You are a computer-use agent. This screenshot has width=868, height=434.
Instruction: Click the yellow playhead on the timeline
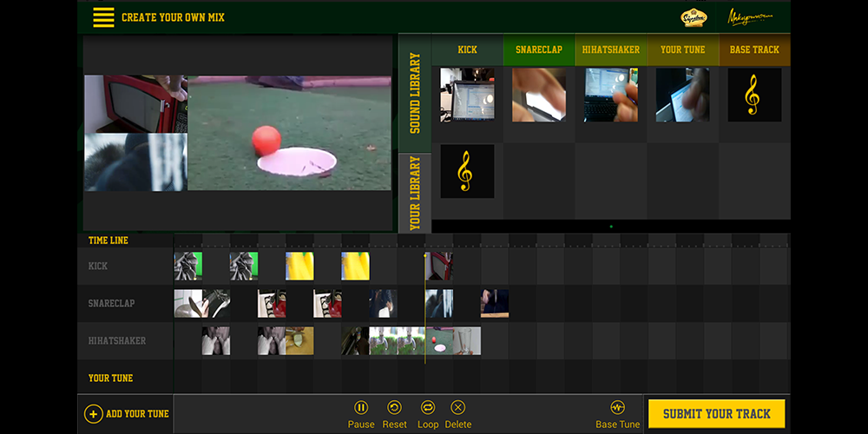coord(425,255)
